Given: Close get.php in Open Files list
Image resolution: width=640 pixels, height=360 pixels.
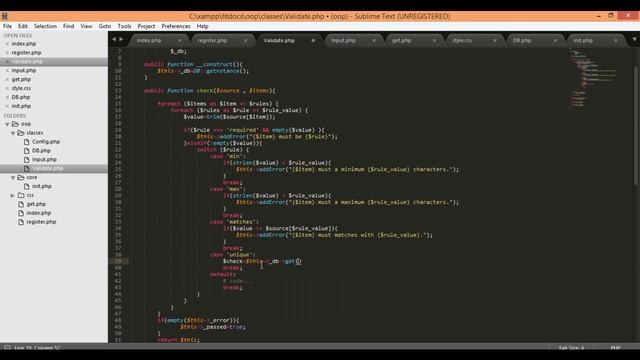Looking at the screenshot, I should tap(7, 80).
